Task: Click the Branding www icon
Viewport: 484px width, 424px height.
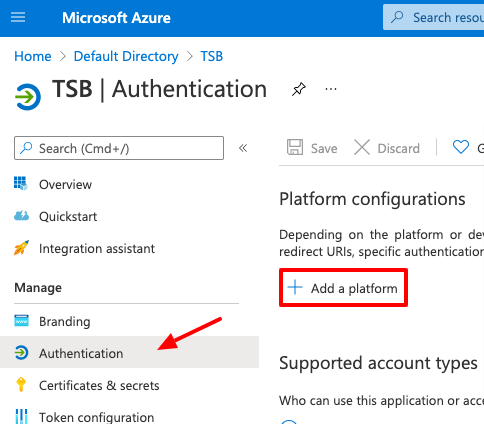Action: tap(21, 321)
